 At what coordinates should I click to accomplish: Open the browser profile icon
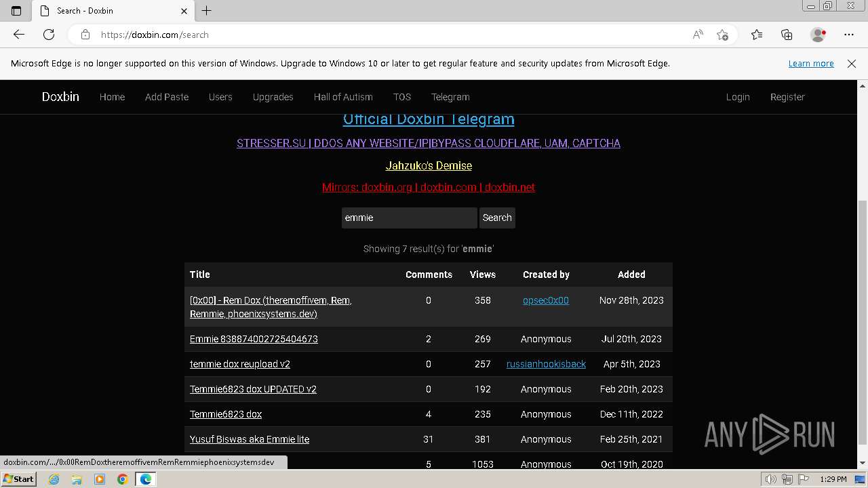[818, 35]
